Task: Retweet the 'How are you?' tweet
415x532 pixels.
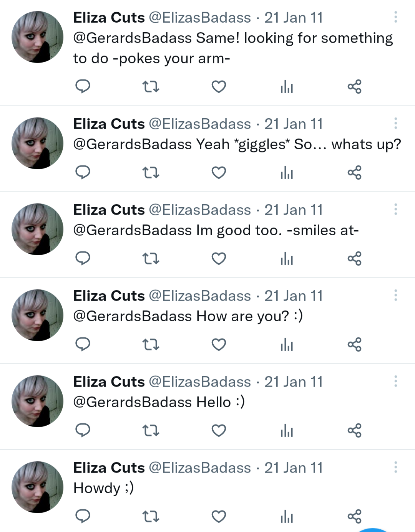Action: pyautogui.click(x=151, y=345)
